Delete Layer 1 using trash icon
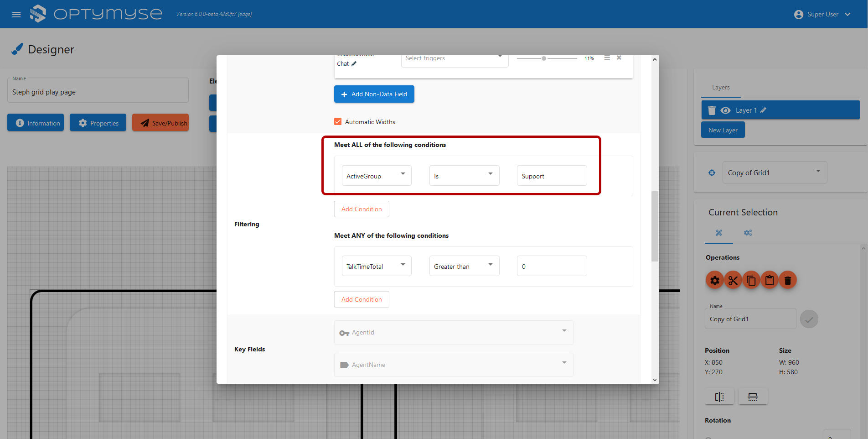The image size is (868, 439). 711,110
